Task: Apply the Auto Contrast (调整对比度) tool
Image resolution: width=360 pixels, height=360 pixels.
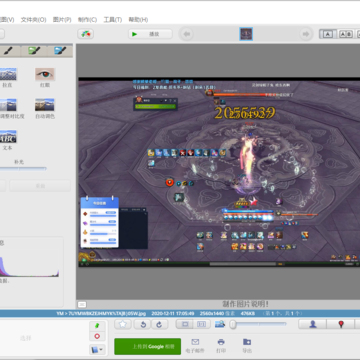Action: tap(8, 109)
